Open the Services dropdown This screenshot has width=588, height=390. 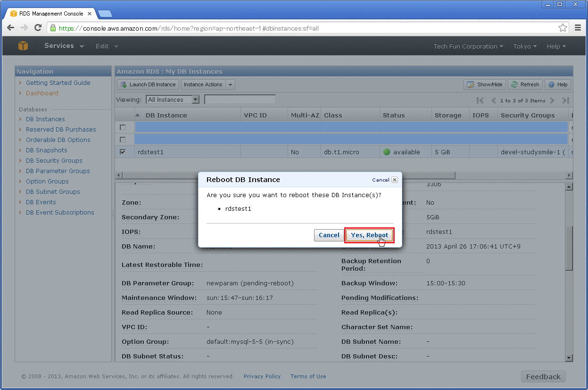[x=64, y=46]
